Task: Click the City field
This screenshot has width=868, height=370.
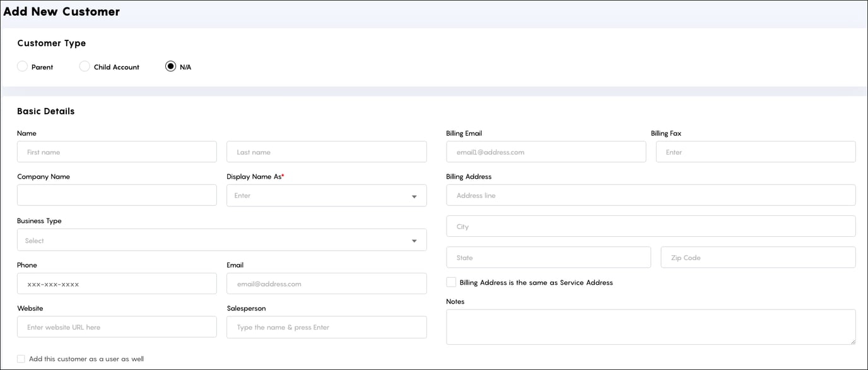Action: click(x=651, y=226)
